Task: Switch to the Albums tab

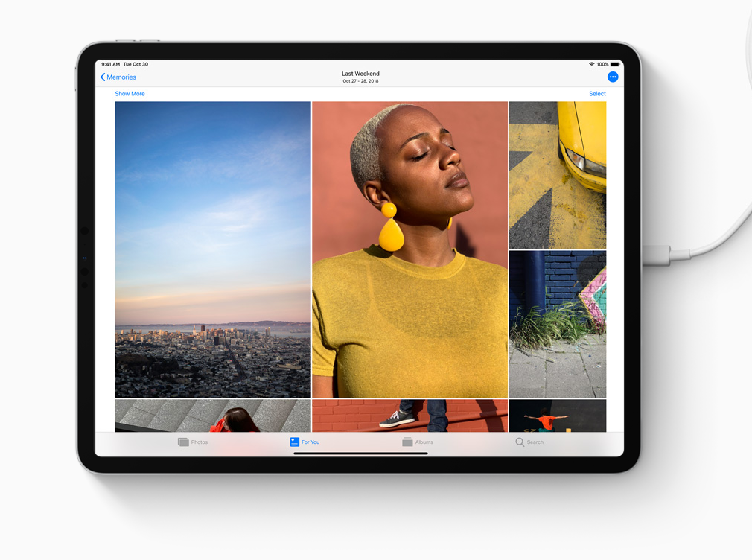Action: [417, 442]
